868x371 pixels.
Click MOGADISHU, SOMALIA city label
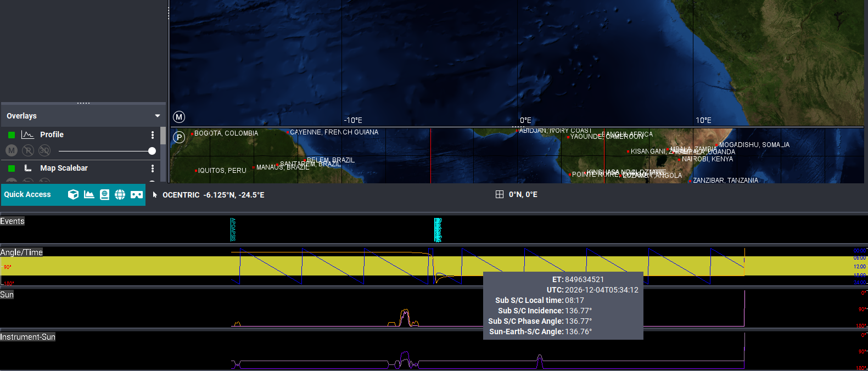pos(754,145)
